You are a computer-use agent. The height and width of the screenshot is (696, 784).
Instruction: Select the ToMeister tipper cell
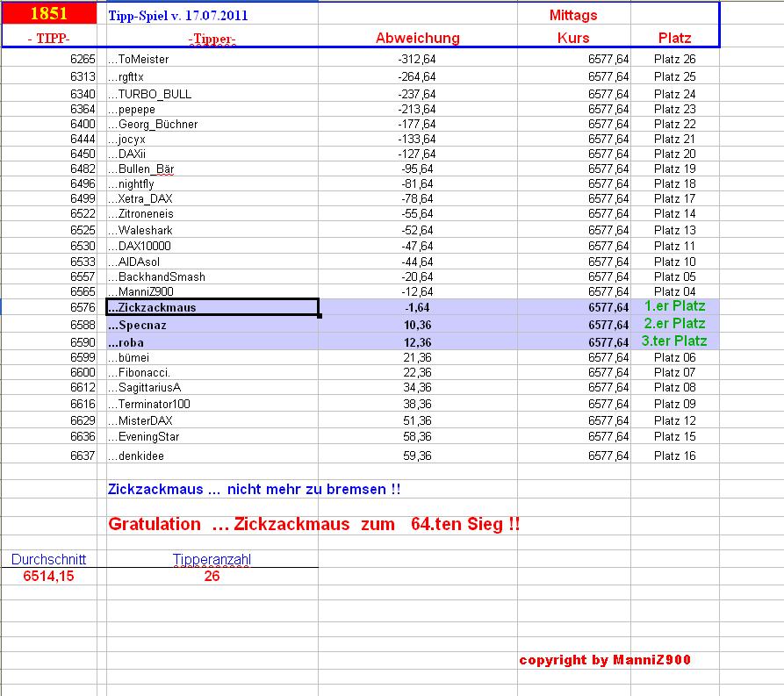pyautogui.click(x=138, y=60)
